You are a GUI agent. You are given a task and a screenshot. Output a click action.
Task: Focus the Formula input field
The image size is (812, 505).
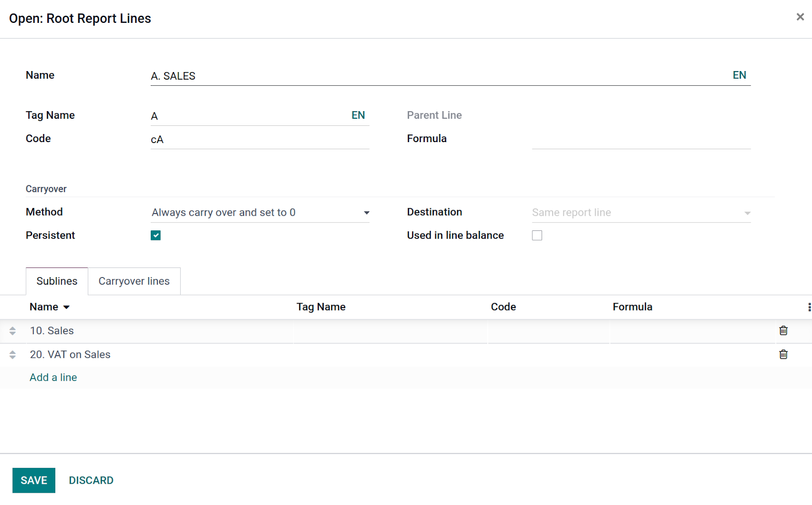[641, 140]
